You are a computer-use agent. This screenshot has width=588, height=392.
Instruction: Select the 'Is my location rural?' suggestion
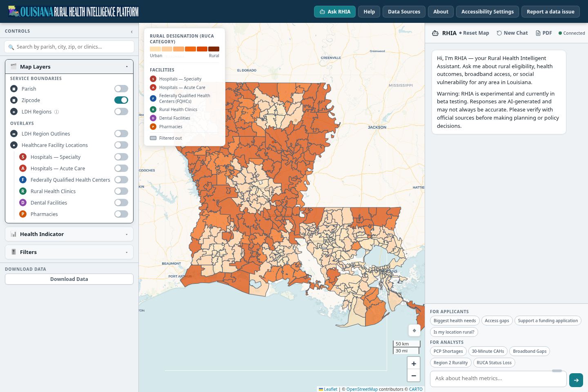coord(454,332)
